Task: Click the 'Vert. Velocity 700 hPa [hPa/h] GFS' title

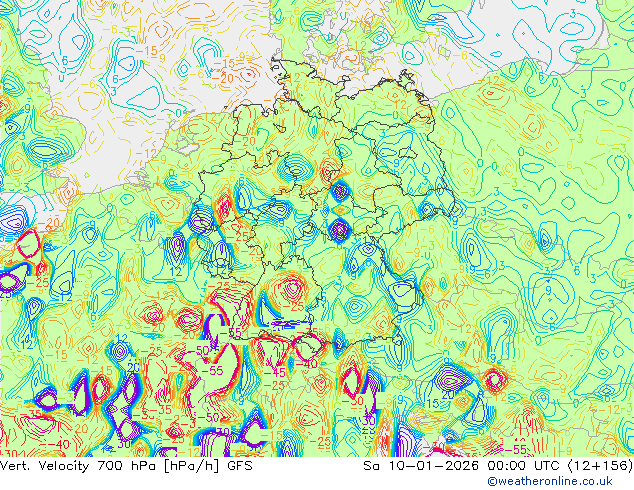Action: (x=126, y=466)
